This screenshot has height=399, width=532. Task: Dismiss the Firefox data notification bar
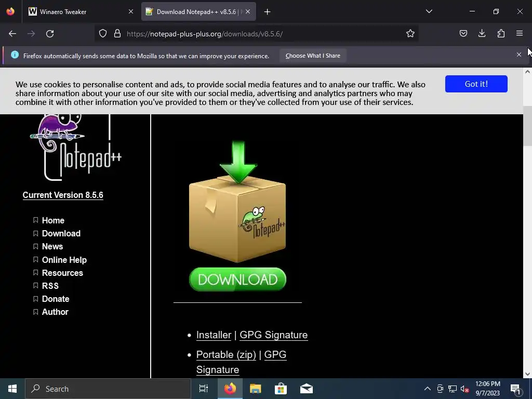tap(519, 55)
